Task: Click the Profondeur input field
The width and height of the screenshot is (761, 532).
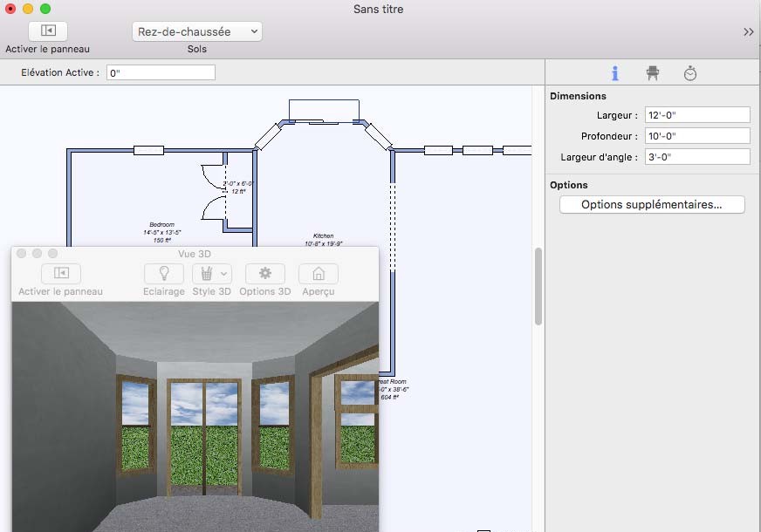Action: click(696, 136)
